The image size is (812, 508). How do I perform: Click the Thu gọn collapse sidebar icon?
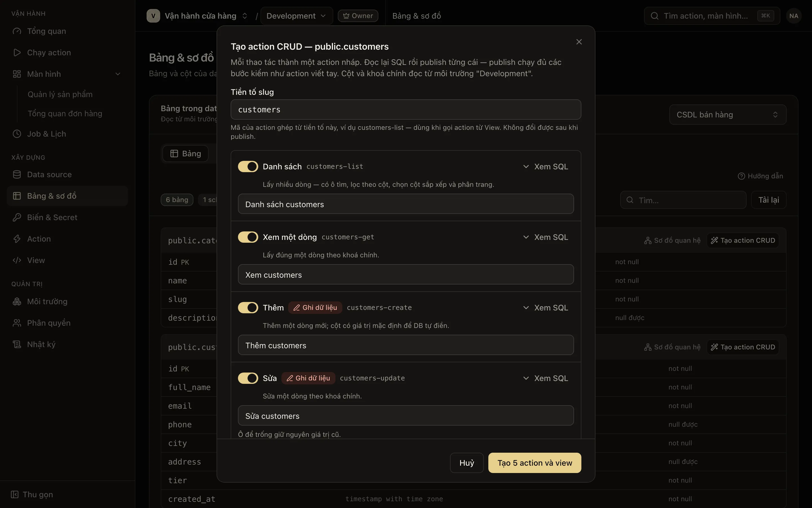pyautogui.click(x=15, y=494)
